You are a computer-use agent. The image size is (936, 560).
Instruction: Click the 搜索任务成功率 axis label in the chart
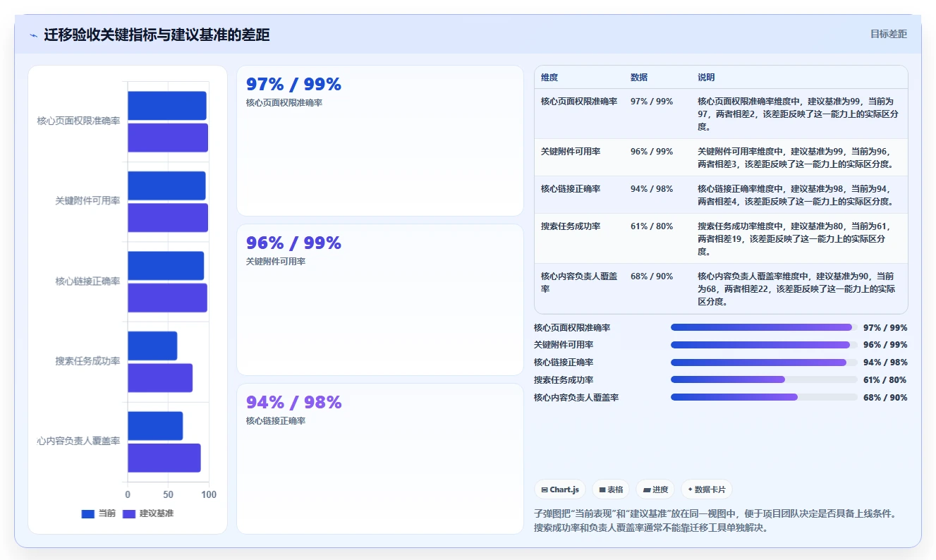click(87, 361)
